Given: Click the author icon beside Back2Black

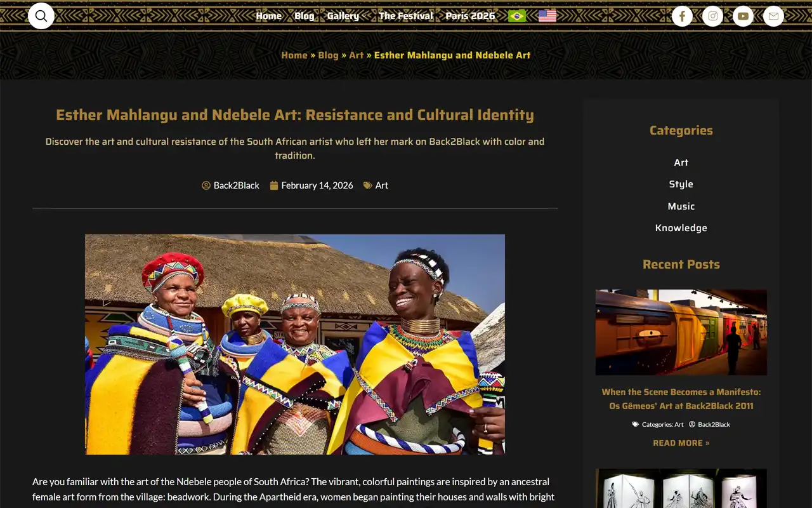Looking at the screenshot, I should coord(206,185).
